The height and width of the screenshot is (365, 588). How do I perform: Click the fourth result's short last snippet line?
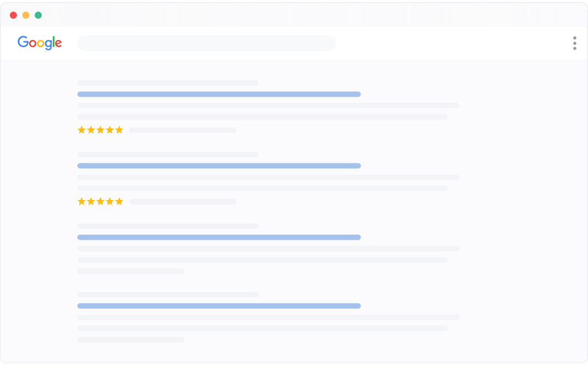pos(131,340)
